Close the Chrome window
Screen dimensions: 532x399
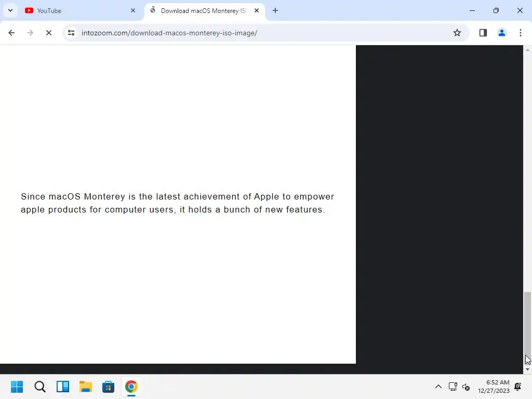pyautogui.click(x=520, y=10)
